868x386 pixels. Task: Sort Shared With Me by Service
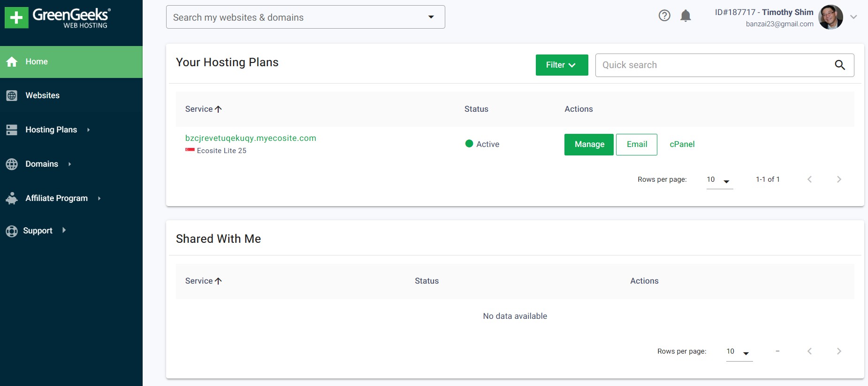[x=203, y=281]
